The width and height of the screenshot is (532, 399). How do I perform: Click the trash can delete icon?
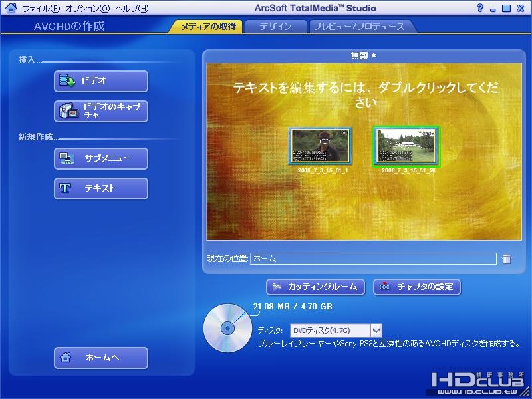(x=506, y=259)
